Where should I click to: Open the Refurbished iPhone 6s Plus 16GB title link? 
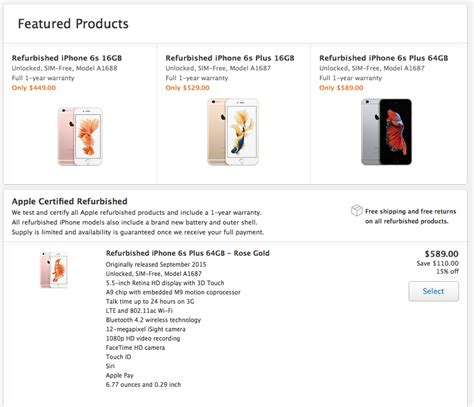(230, 58)
